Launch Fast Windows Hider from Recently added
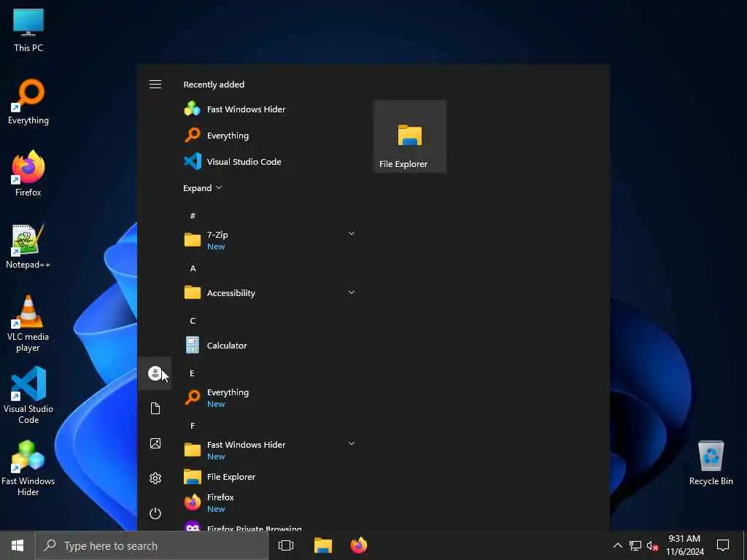The image size is (747, 560). coord(270,109)
